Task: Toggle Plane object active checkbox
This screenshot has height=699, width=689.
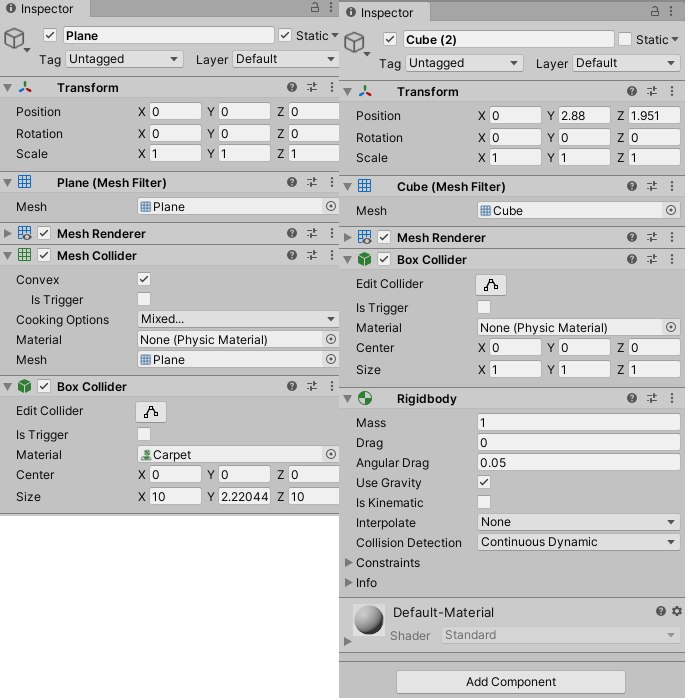Action: pos(50,35)
